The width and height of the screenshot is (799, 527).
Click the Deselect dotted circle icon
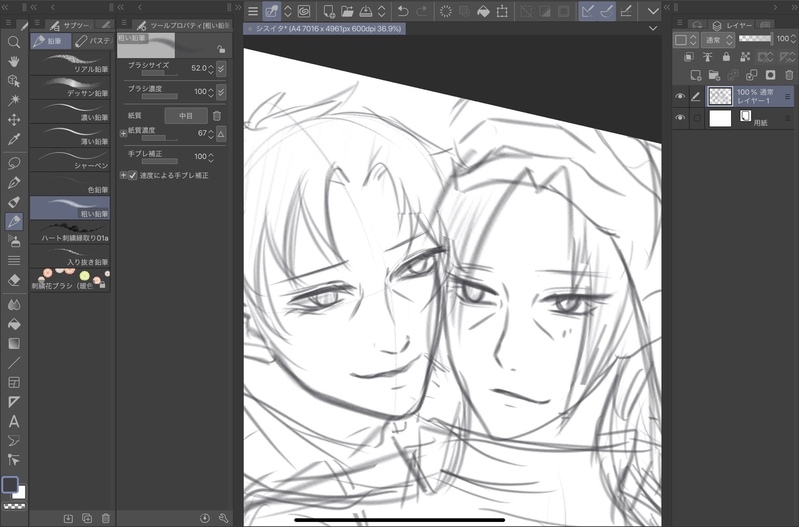pyautogui.click(x=446, y=11)
